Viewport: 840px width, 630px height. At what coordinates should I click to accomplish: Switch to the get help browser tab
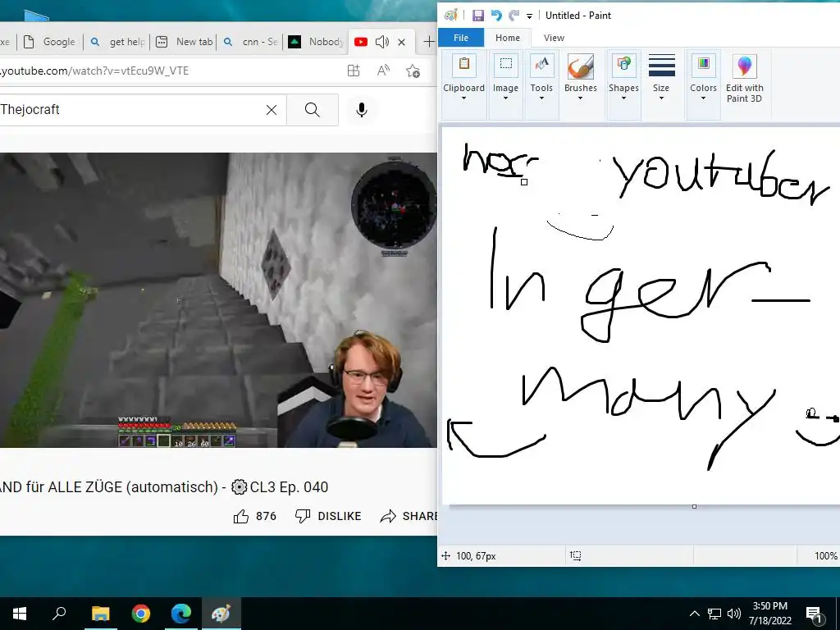point(116,42)
